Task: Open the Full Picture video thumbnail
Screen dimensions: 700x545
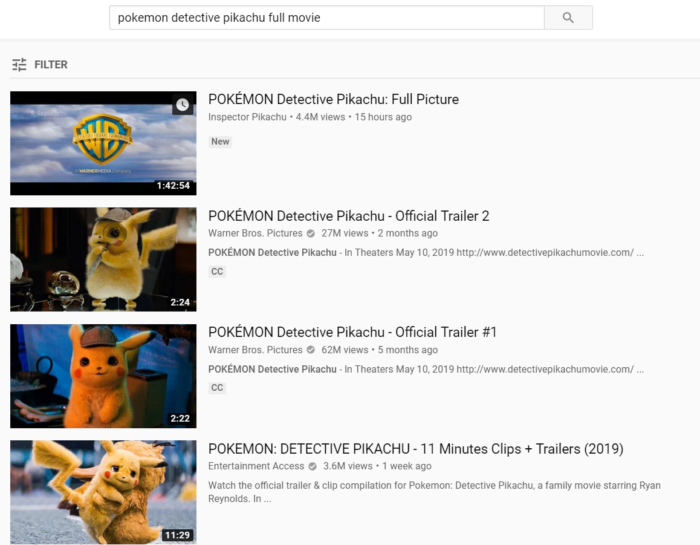Action: 103,143
